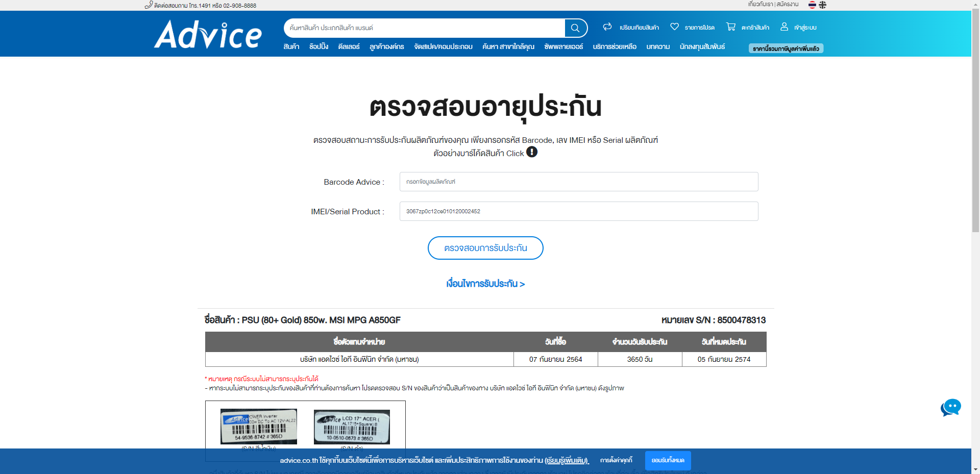
Task: Open the ดีลเลอร์ menu
Action: tap(349, 46)
